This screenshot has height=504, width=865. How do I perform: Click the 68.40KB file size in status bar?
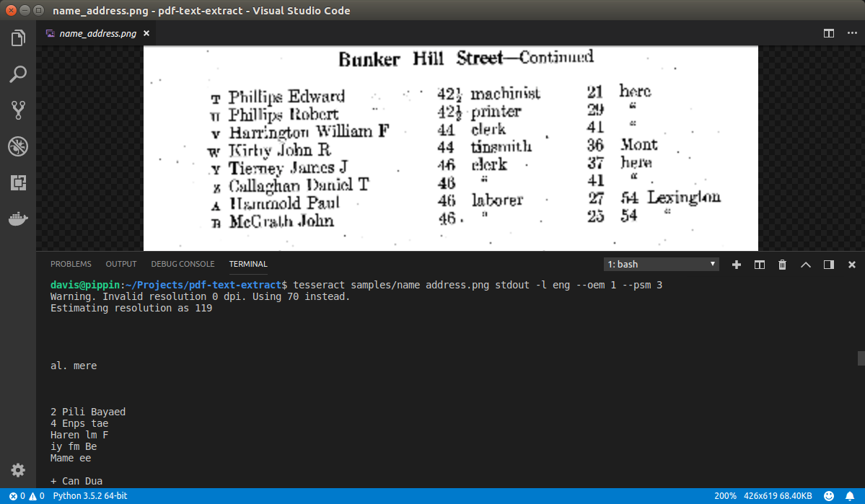coord(797,496)
